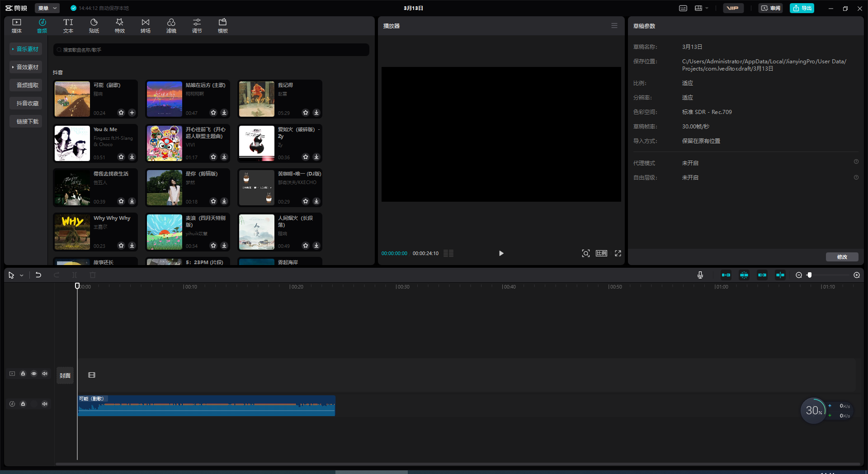Click the 代理模式 info icon
The height and width of the screenshot is (474, 868).
856,162
